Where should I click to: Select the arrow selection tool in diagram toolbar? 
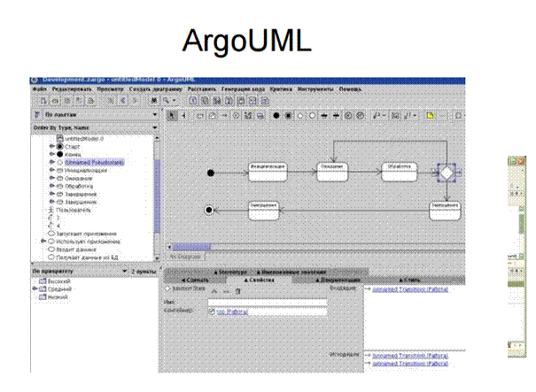pyautogui.click(x=172, y=116)
